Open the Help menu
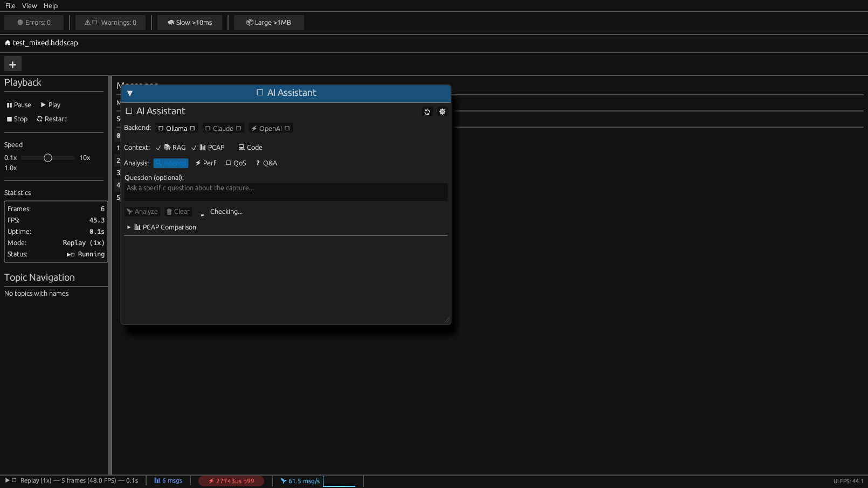Viewport: 868px width, 488px height. pos(51,5)
